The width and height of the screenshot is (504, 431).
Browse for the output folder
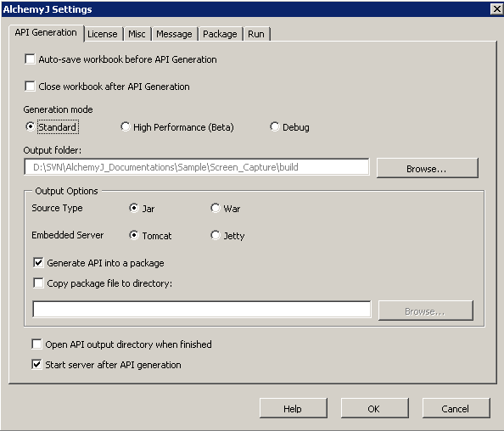pyautogui.click(x=427, y=168)
